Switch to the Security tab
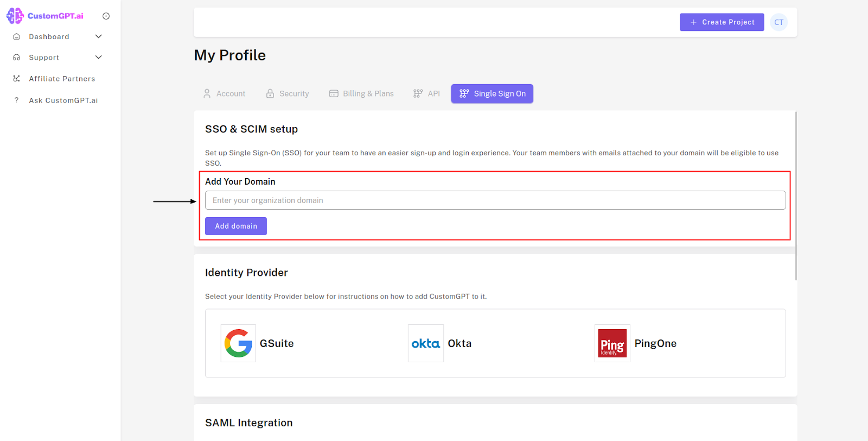This screenshot has width=868, height=441. tap(288, 93)
